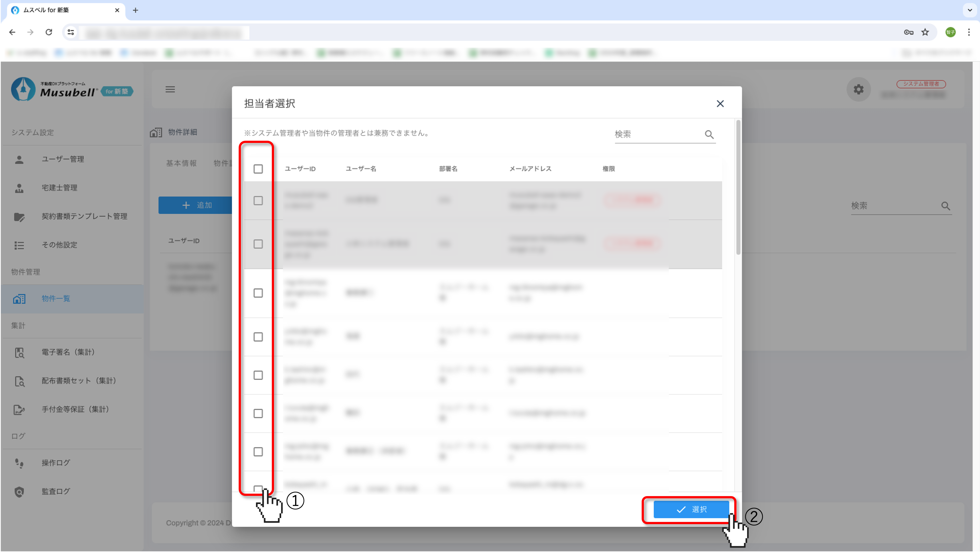980x552 pixels.
Task: Open 契約書類テンプレート管理 menu item
Action: 84,216
